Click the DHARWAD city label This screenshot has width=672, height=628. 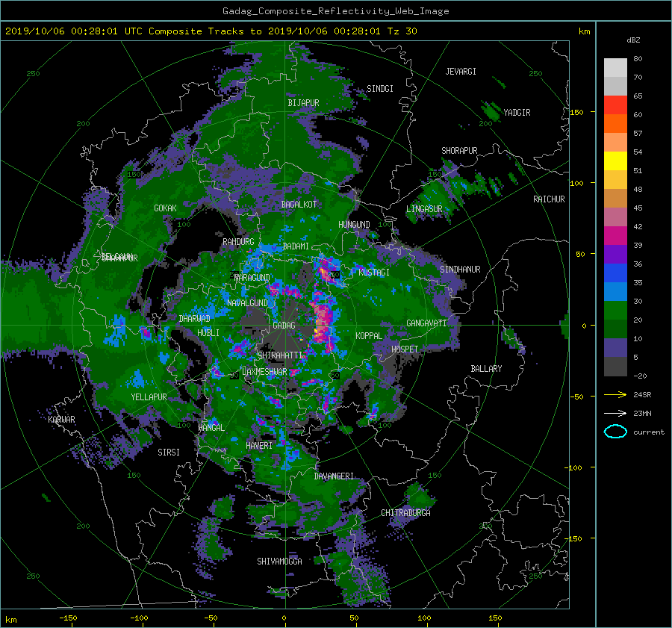195,319
